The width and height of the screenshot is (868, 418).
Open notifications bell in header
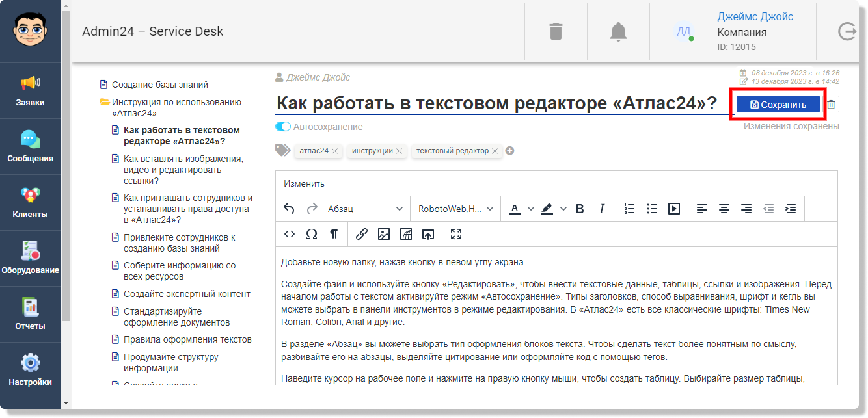click(x=619, y=31)
